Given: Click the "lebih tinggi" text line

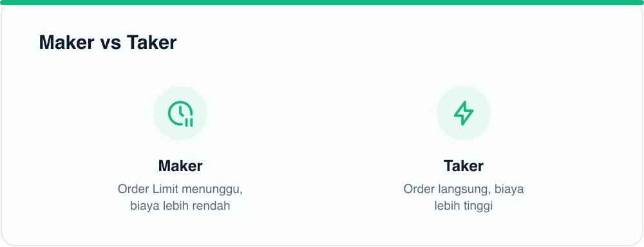Looking at the screenshot, I should tap(464, 206).
